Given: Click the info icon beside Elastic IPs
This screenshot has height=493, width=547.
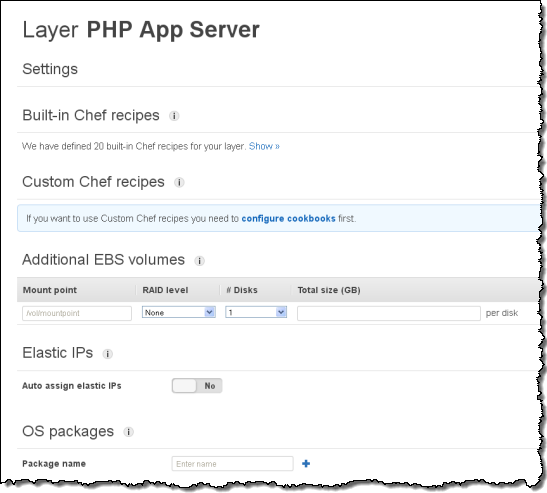Looking at the screenshot, I should [107, 354].
